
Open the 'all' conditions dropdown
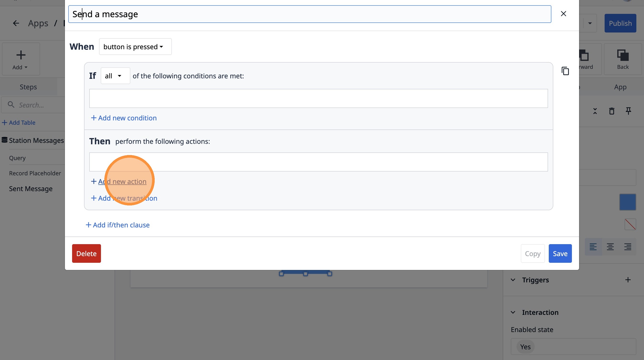click(115, 76)
